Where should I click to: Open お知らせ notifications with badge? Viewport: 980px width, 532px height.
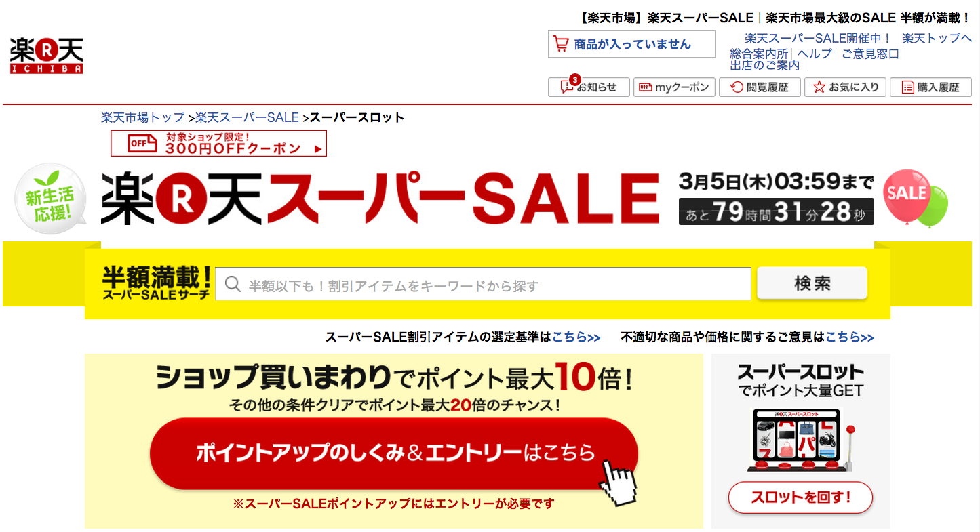588,87
